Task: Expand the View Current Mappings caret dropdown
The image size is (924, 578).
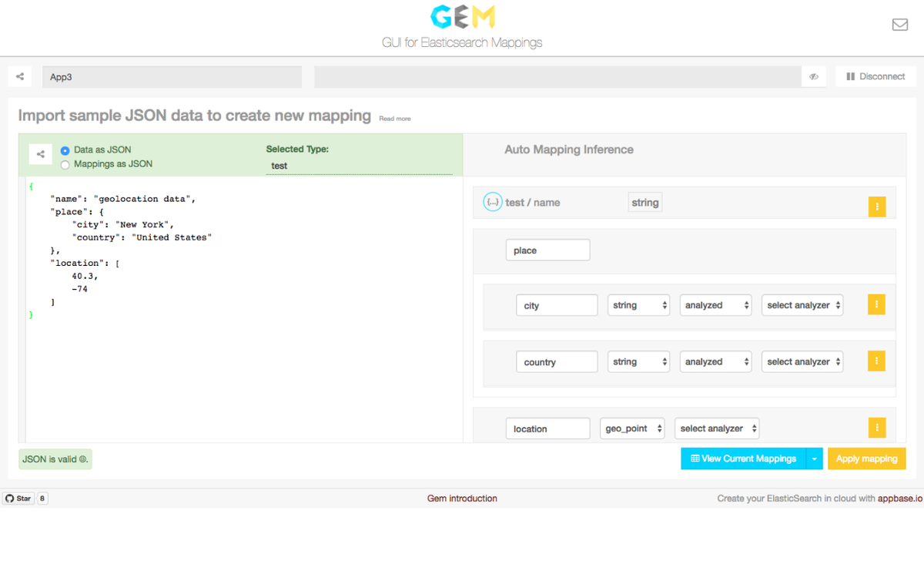Action: click(815, 459)
